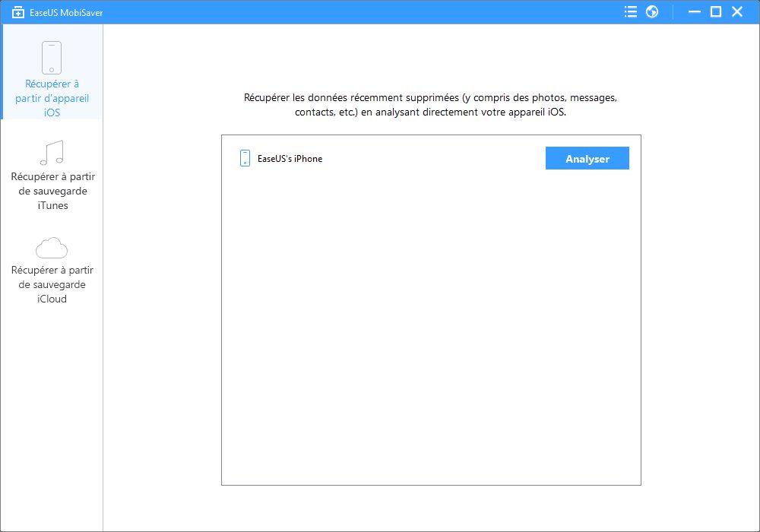Select the music-note icon for iTunes backup recovery
The width and height of the screenshot is (760, 532).
pyautogui.click(x=50, y=152)
